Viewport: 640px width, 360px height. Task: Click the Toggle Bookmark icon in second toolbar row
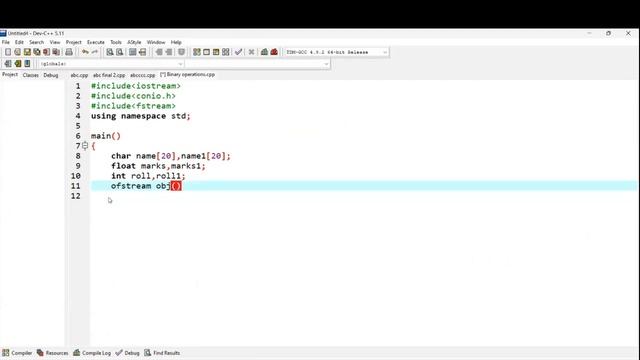(x=18, y=64)
